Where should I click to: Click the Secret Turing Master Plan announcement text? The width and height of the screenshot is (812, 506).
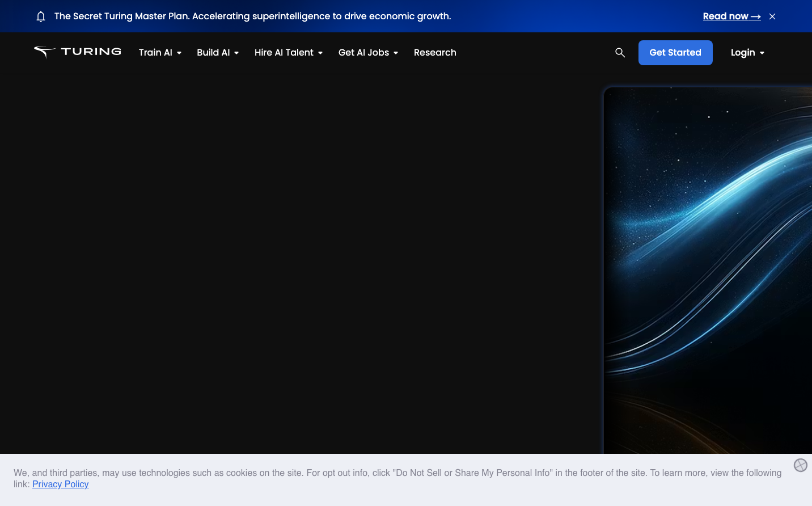click(x=252, y=16)
